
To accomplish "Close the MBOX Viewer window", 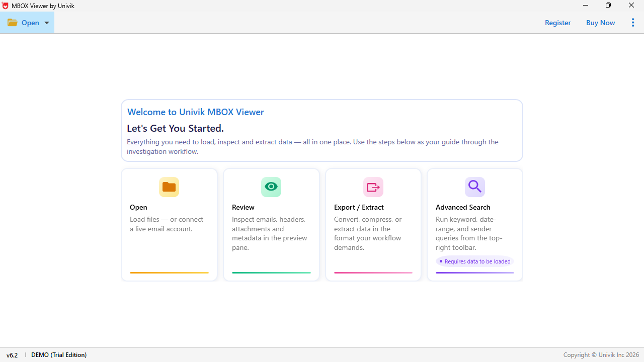I will tap(631, 6).
